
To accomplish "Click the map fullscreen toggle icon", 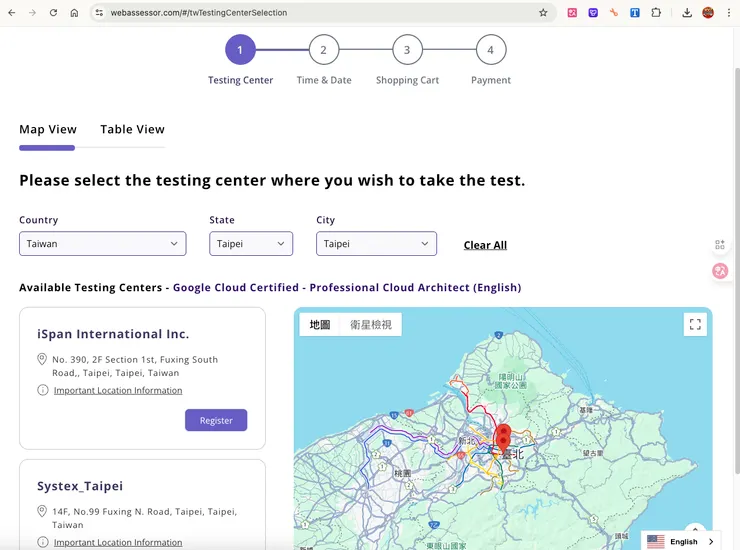I will pos(695,324).
